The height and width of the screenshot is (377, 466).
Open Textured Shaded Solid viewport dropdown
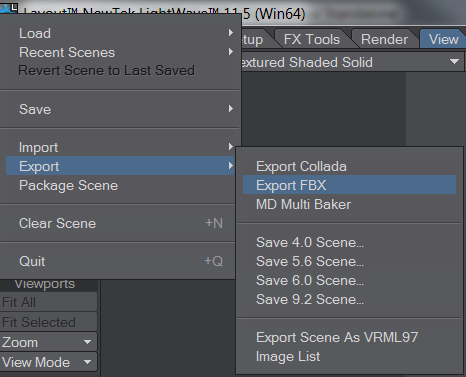pyautogui.click(x=351, y=62)
